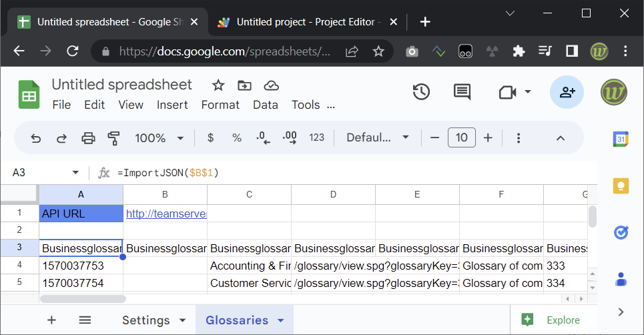Viewport: 644px width, 335px height.
Task: Increase decimal places icon
Action: (290, 137)
